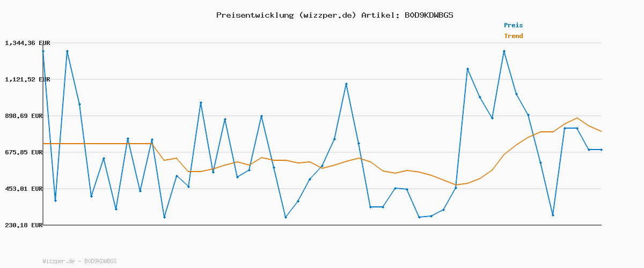The image size is (644, 268).
Task: Click the blue price peak near chart middle
Action: pos(346,84)
